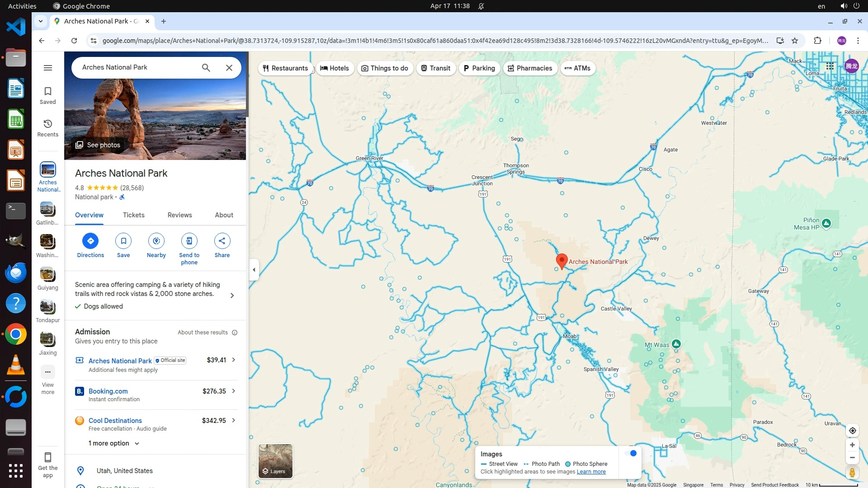
Task: Expand the park description chevron
Action: tap(232, 296)
